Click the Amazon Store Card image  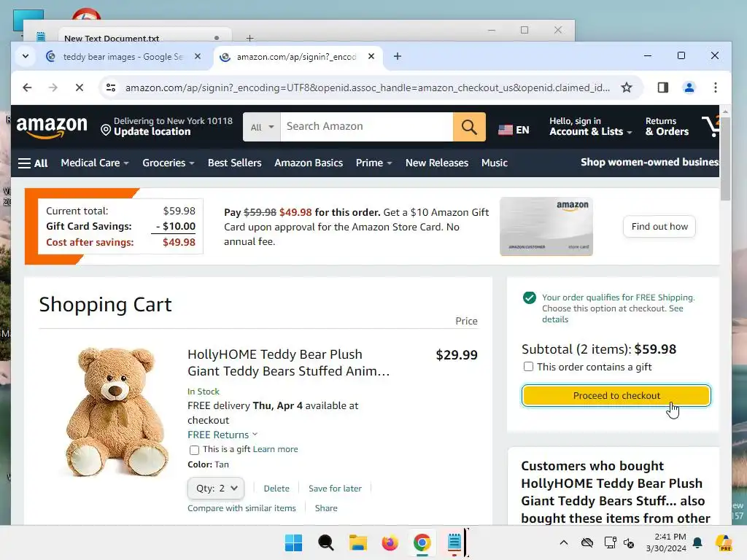click(546, 226)
